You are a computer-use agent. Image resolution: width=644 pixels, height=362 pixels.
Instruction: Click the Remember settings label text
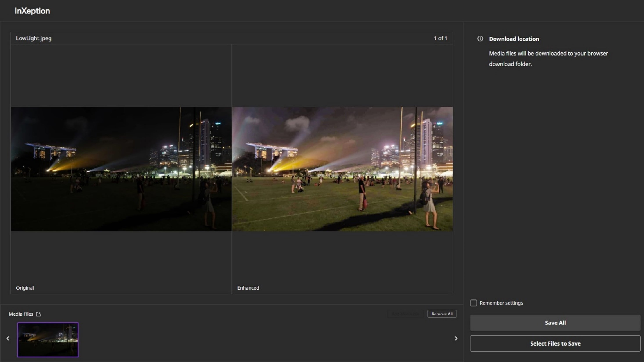501,303
